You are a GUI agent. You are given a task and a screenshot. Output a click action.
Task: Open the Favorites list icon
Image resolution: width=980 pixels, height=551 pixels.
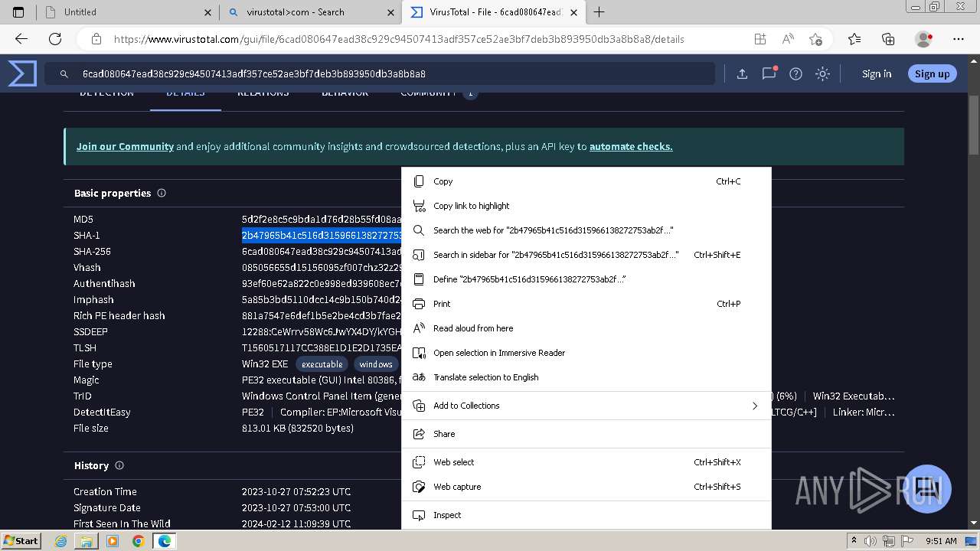point(854,39)
